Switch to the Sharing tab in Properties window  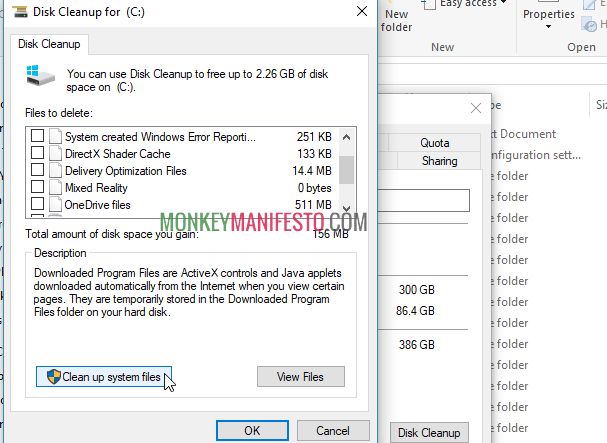tap(439, 161)
